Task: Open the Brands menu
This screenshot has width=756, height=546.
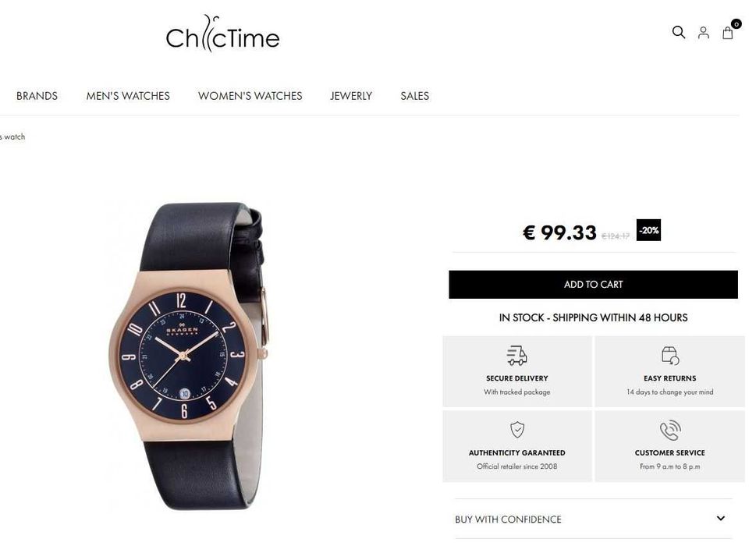Action: click(x=37, y=96)
